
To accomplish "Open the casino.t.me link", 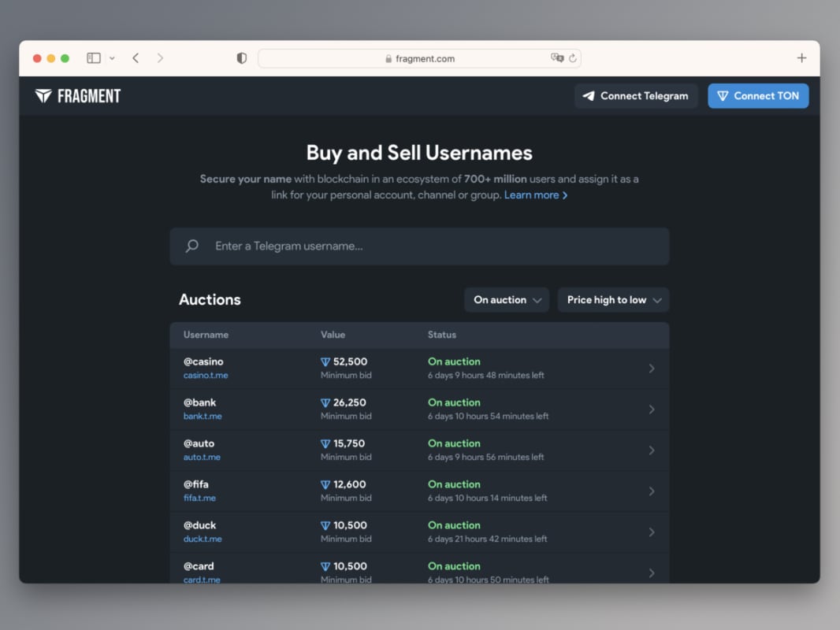I will click(x=206, y=375).
